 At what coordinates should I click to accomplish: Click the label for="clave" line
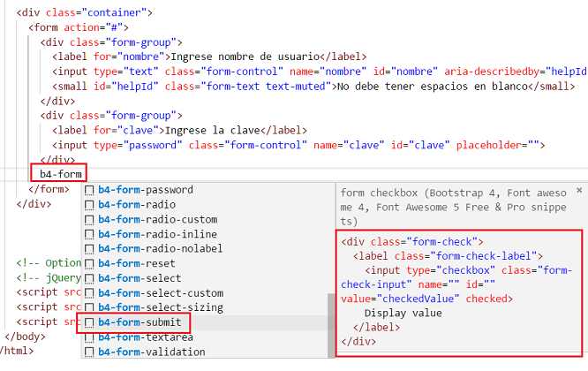tap(179, 130)
